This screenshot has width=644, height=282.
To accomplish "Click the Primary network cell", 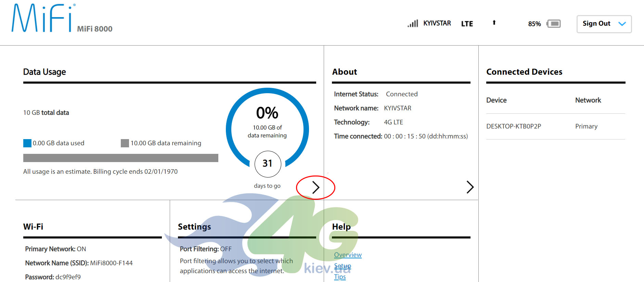I will tap(586, 126).
